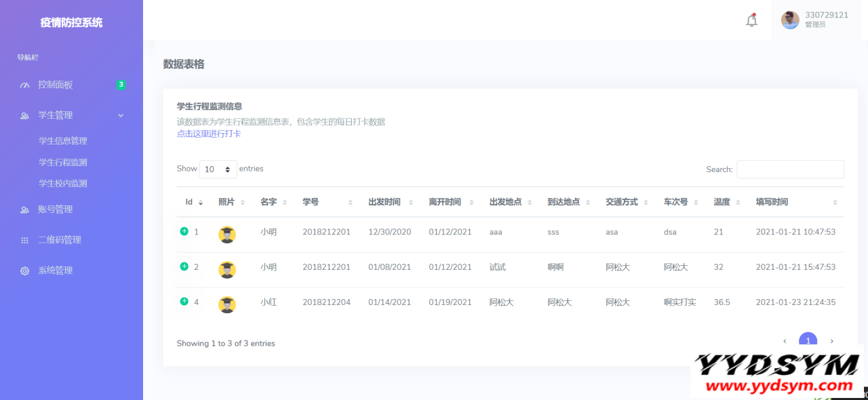Viewport: 868px width, 400px height.
Task: Open the 二维码管理 QR code icon
Action: pyautogui.click(x=25, y=239)
